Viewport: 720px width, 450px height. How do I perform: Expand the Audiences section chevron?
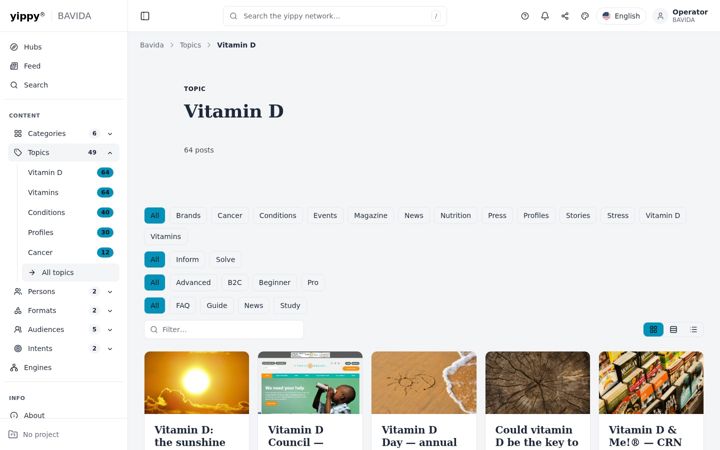(110, 330)
